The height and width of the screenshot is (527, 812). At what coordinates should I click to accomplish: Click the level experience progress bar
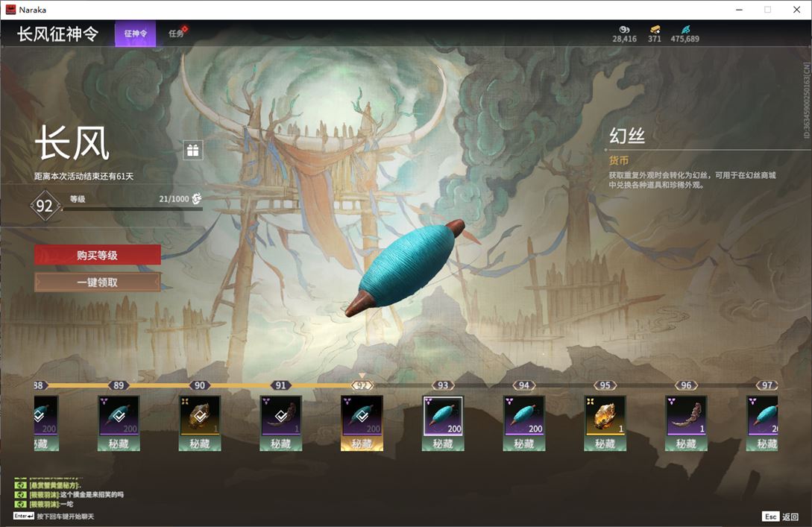click(x=132, y=209)
